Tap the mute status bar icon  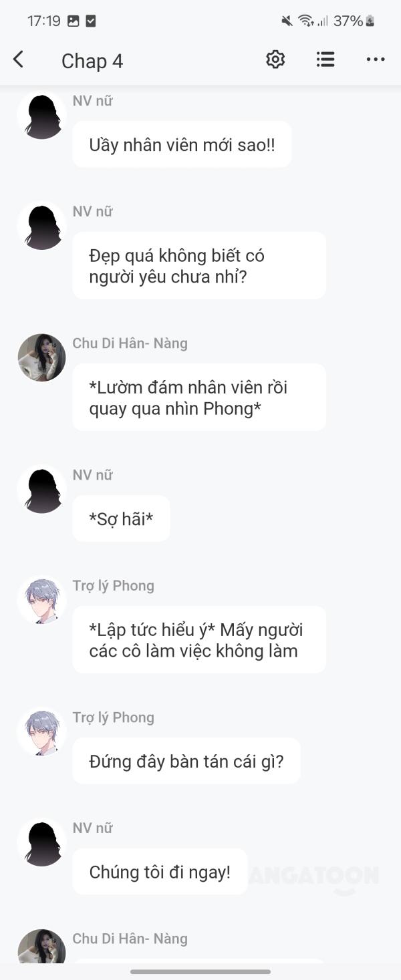[287, 21]
